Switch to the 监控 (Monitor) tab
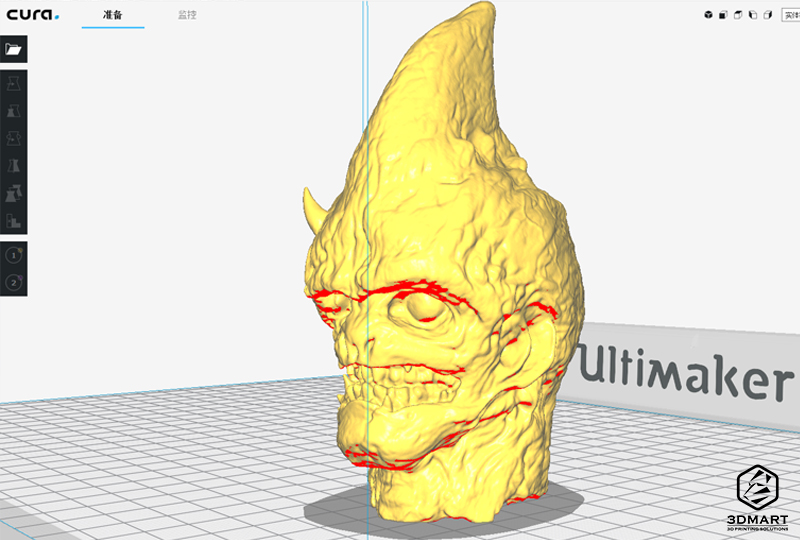This screenshot has width=800, height=540. 187,15
